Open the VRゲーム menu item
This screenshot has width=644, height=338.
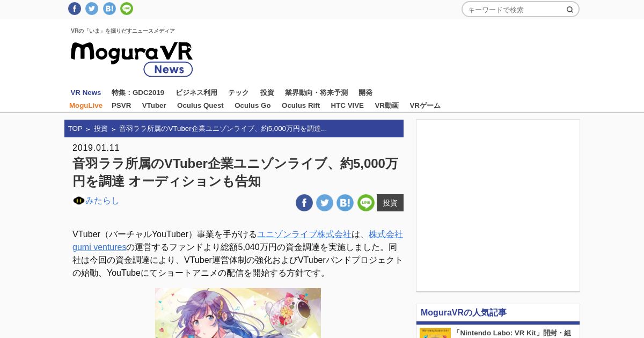[425, 106]
